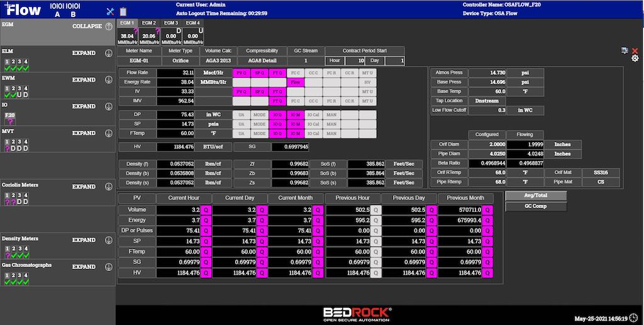
Task: Click Q flag for Energy Current Day
Action: coord(262,221)
